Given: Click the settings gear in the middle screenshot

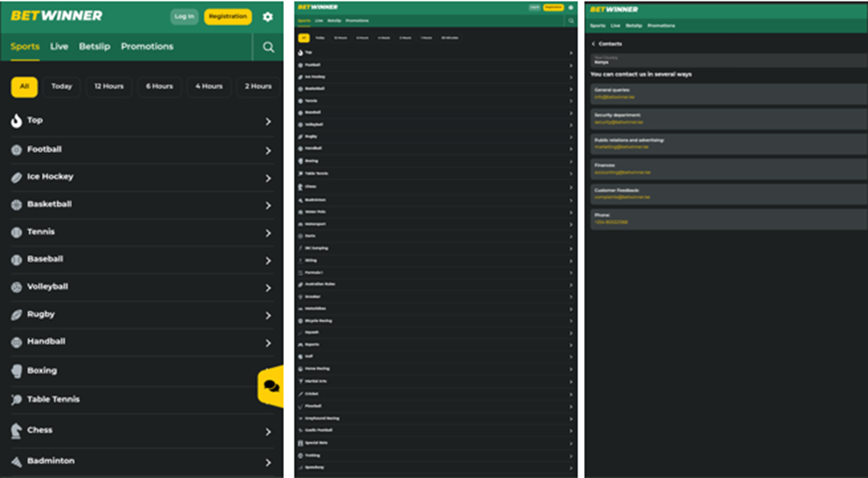Looking at the screenshot, I should pyautogui.click(x=571, y=7).
